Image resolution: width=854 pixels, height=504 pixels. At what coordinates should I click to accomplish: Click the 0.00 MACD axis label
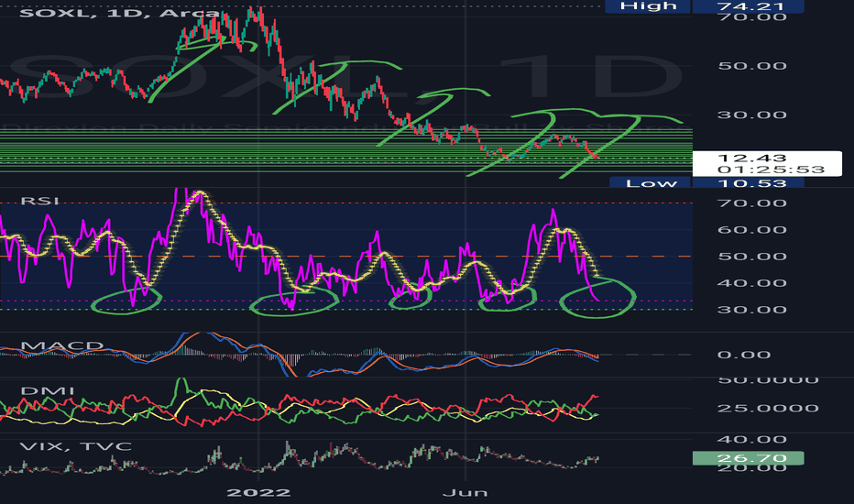743,355
